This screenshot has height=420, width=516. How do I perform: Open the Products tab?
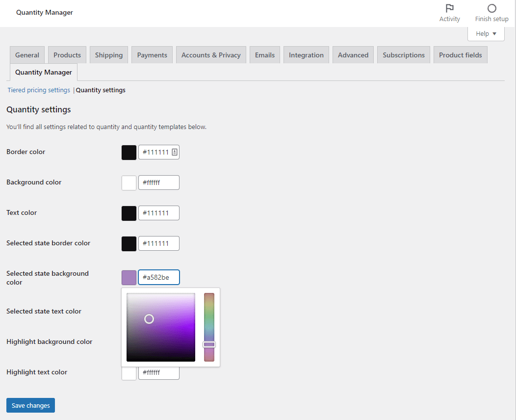click(x=67, y=55)
